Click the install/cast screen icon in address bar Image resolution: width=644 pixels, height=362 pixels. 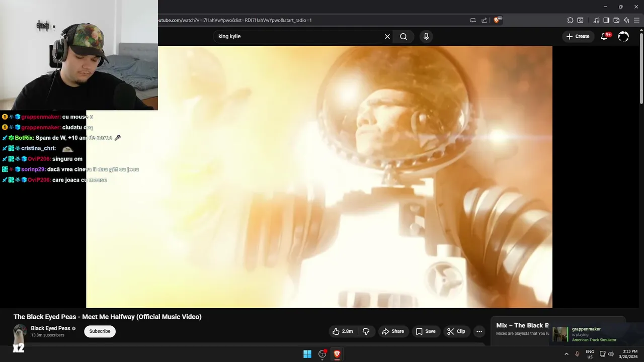click(x=473, y=20)
